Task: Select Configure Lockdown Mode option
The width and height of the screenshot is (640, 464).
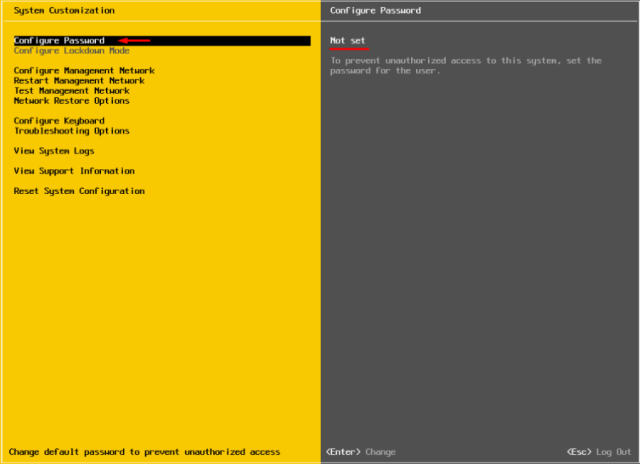Action: coord(71,50)
